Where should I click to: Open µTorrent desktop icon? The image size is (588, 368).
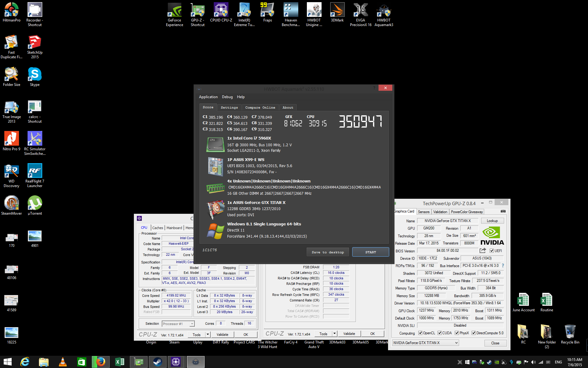point(35,205)
